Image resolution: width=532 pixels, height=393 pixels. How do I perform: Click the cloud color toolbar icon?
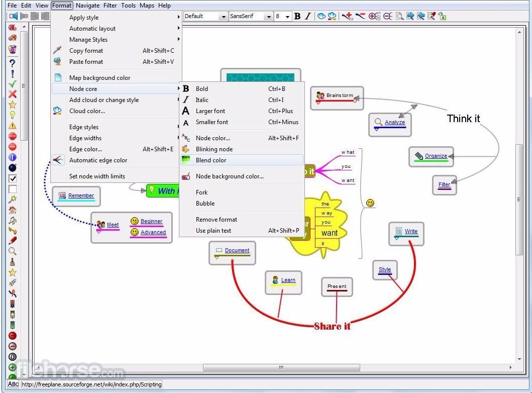pyautogui.click(x=332, y=16)
